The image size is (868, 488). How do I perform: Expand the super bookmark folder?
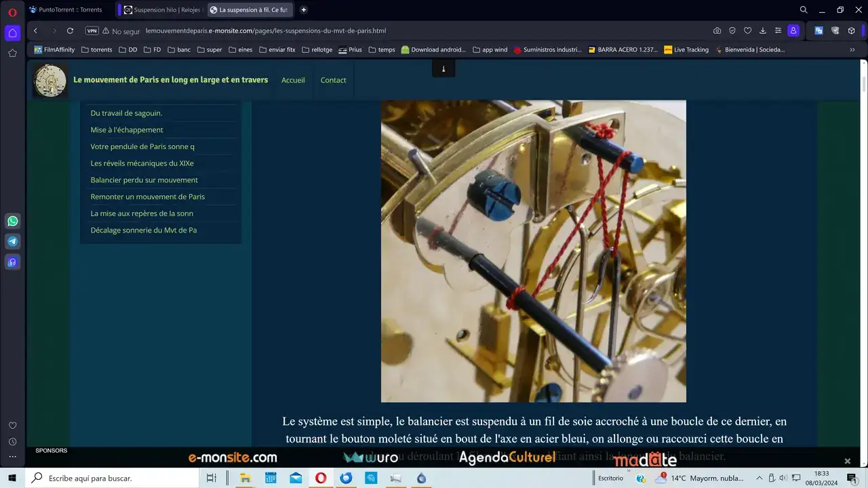click(210, 49)
